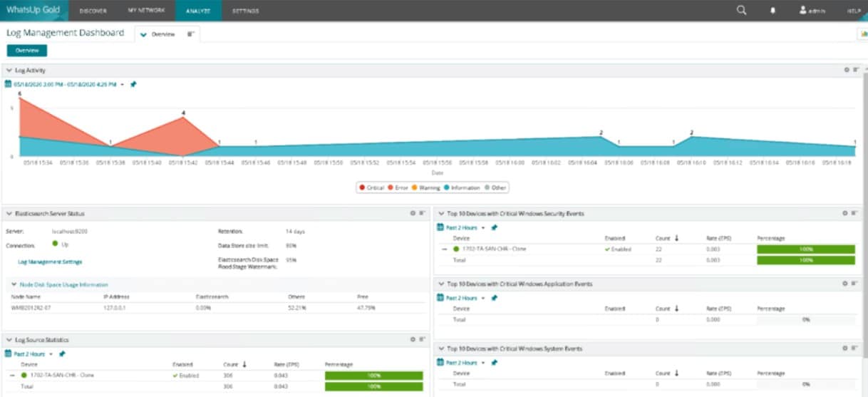Click the pin icon beside Log Activity date range

click(x=133, y=84)
